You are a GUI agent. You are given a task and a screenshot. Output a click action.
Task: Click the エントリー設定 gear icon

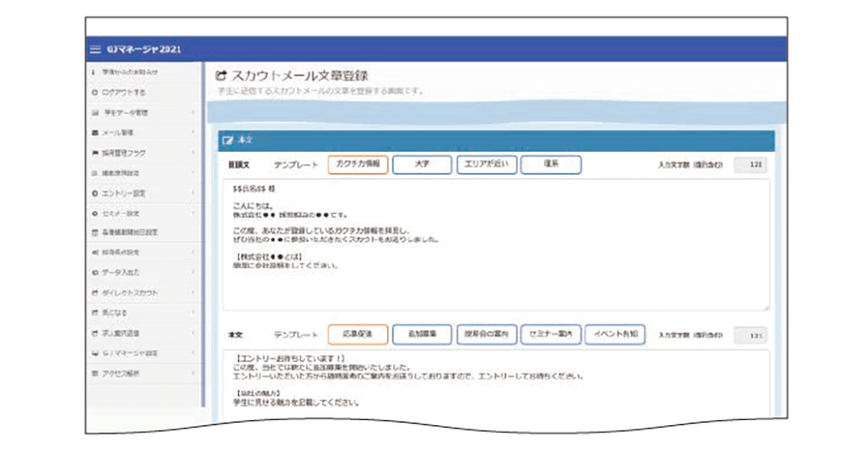[94, 193]
